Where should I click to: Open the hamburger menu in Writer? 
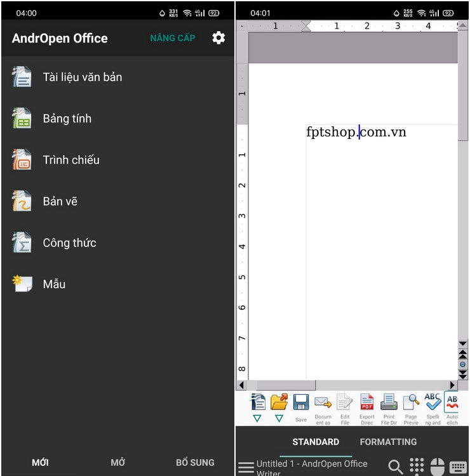[246, 467]
